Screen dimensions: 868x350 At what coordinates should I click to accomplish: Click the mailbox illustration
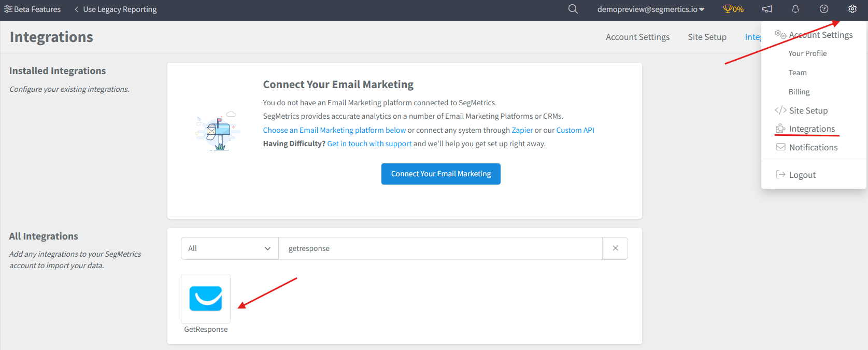[218, 131]
